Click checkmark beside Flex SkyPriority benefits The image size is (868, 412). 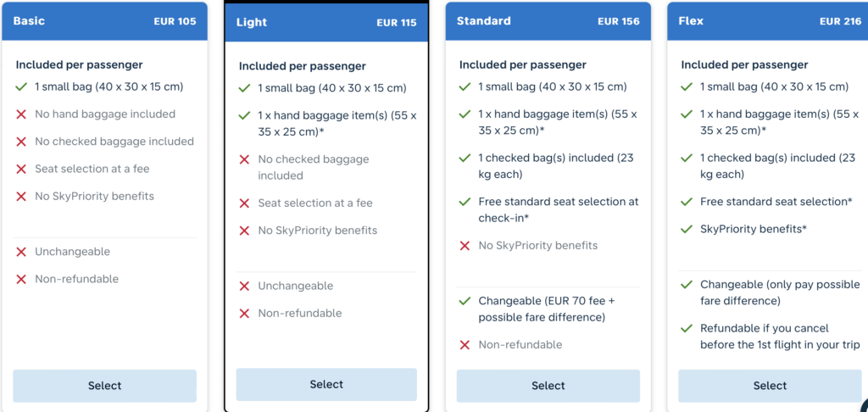(x=687, y=229)
